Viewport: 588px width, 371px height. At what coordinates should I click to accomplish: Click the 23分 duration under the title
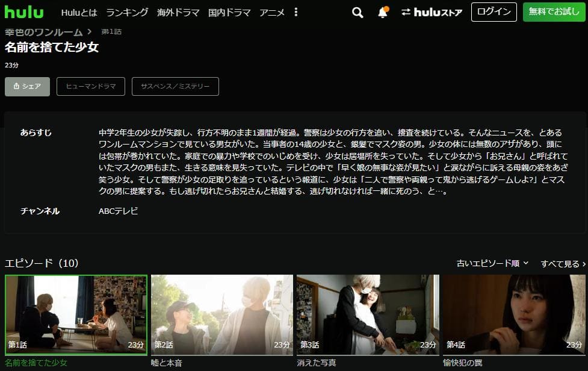pyautogui.click(x=11, y=65)
